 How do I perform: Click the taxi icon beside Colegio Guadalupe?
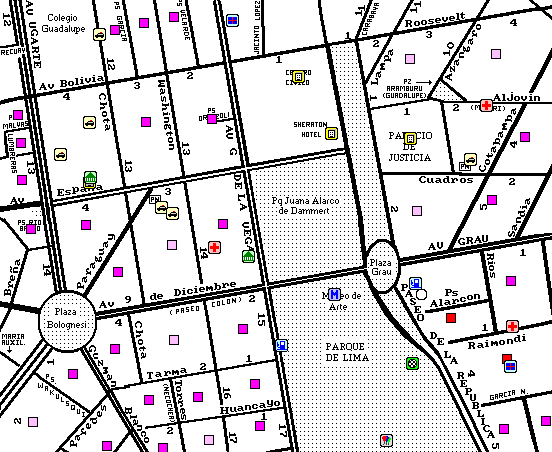coord(100,34)
